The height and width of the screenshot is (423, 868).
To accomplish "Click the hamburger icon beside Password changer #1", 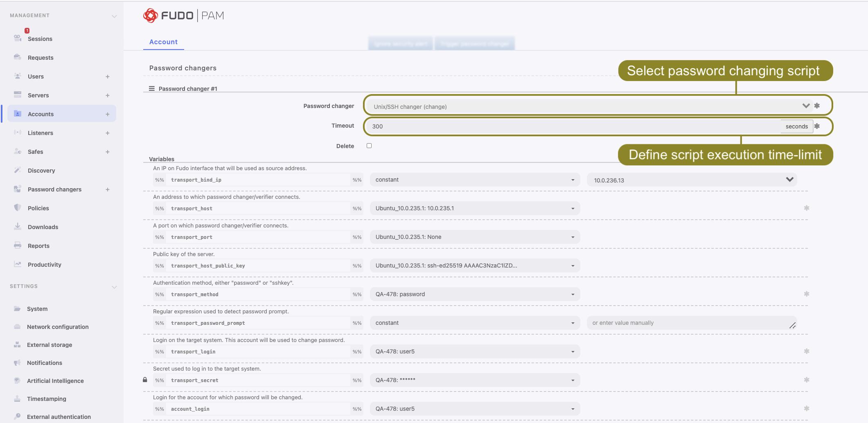I will [x=151, y=88].
